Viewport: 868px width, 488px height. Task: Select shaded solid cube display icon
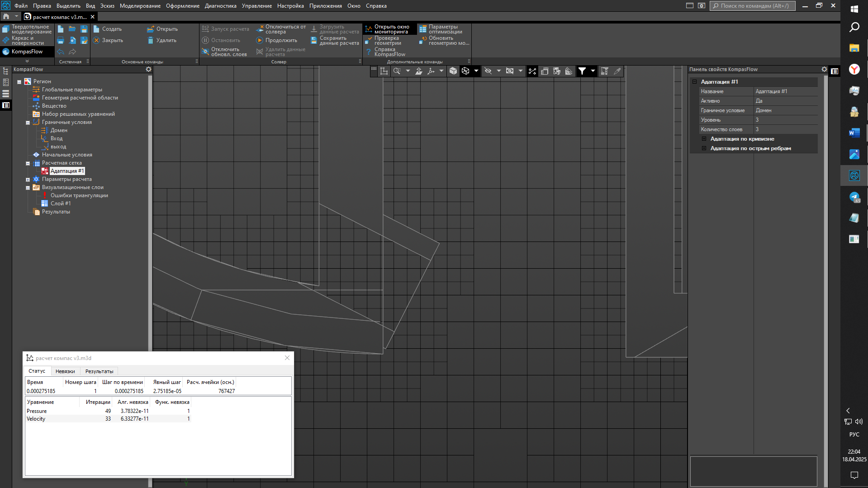click(x=453, y=71)
